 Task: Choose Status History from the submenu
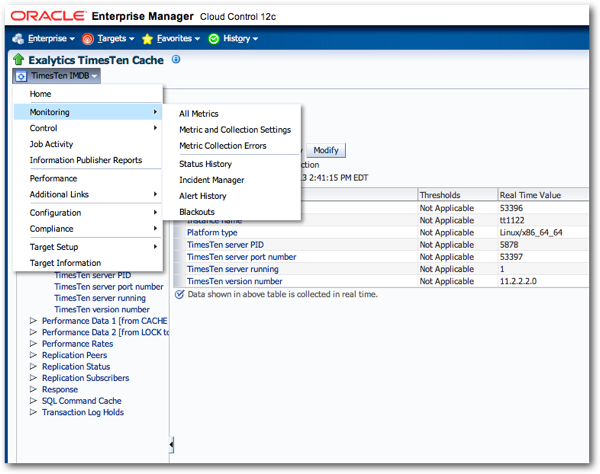click(232, 164)
